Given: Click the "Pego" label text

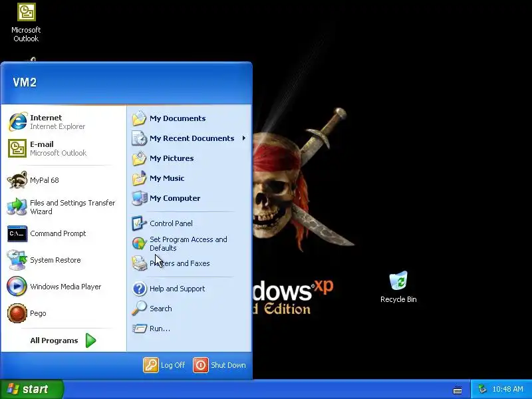Looking at the screenshot, I should tap(38, 313).
